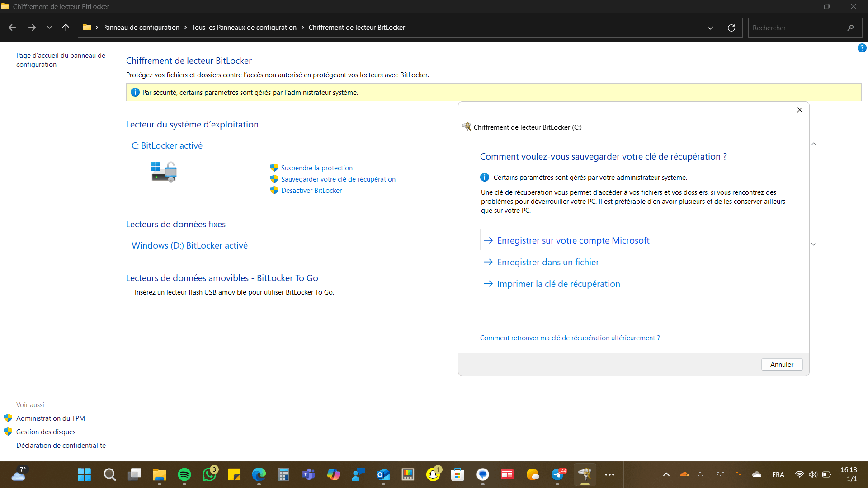Click the folder icon in address bar

tap(87, 28)
